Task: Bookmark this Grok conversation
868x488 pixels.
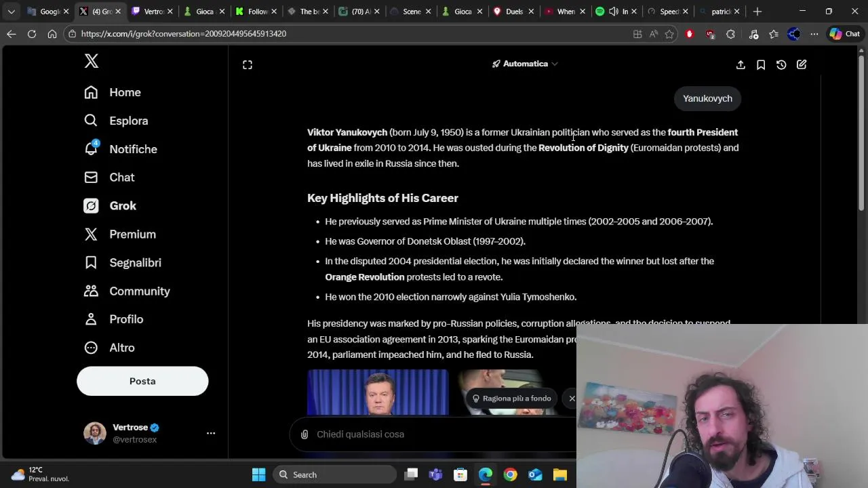Action: (761, 64)
